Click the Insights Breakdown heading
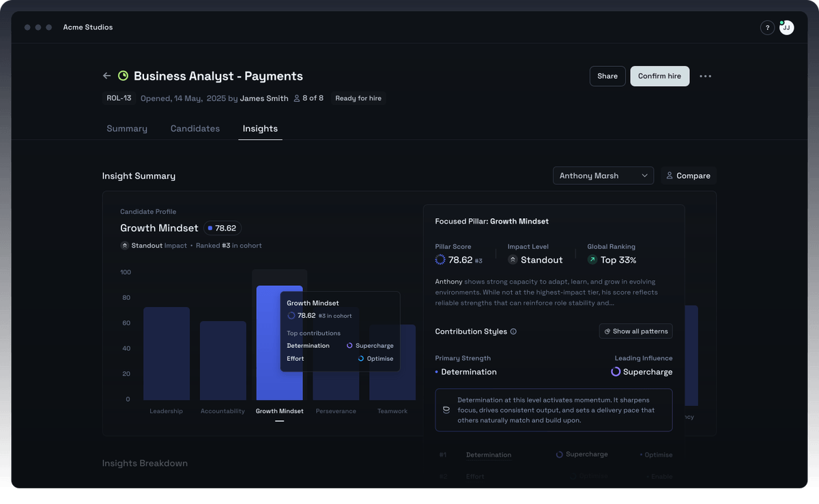 [x=145, y=463]
